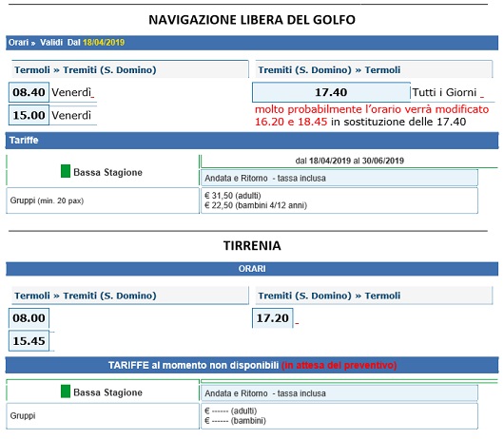
Task: Click € 31,50 (adulti) price
Action: click(x=233, y=196)
